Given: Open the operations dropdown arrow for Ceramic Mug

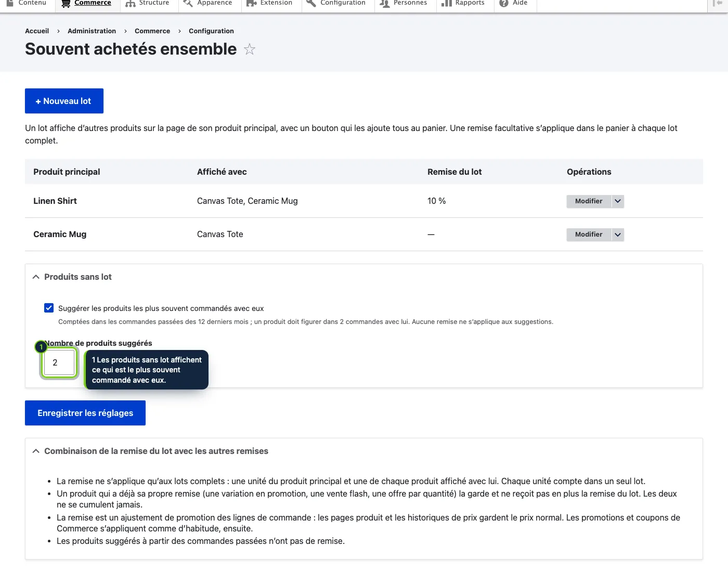Looking at the screenshot, I should (618, 235).
